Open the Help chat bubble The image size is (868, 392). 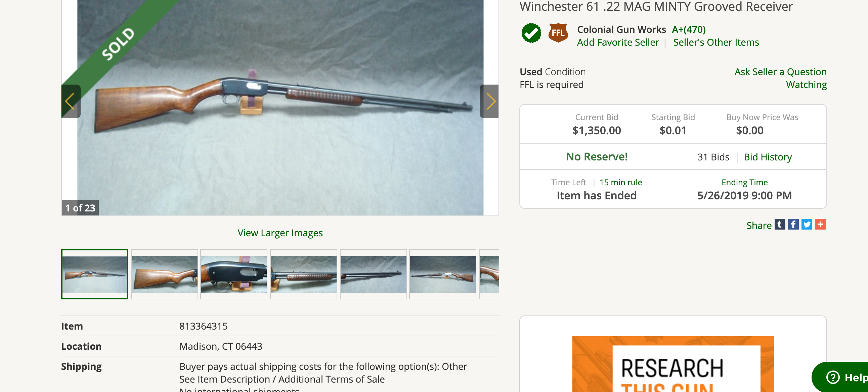pos(841,378)
